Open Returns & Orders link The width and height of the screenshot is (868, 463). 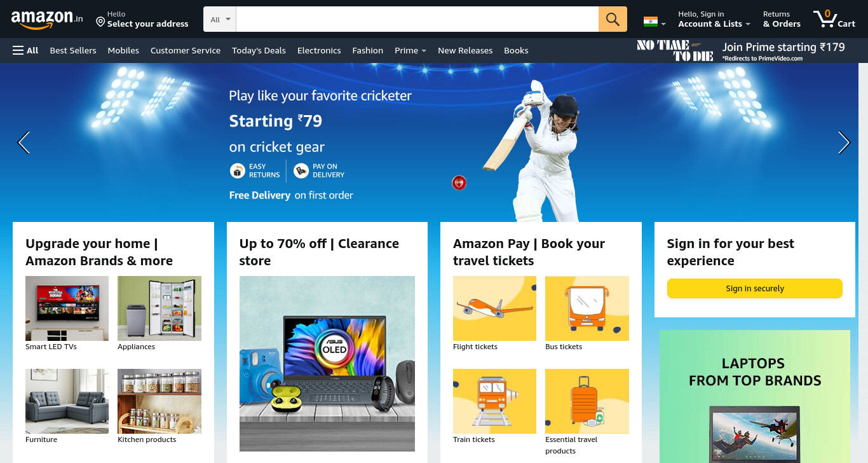pyautogui.click(x=782, y=19)
